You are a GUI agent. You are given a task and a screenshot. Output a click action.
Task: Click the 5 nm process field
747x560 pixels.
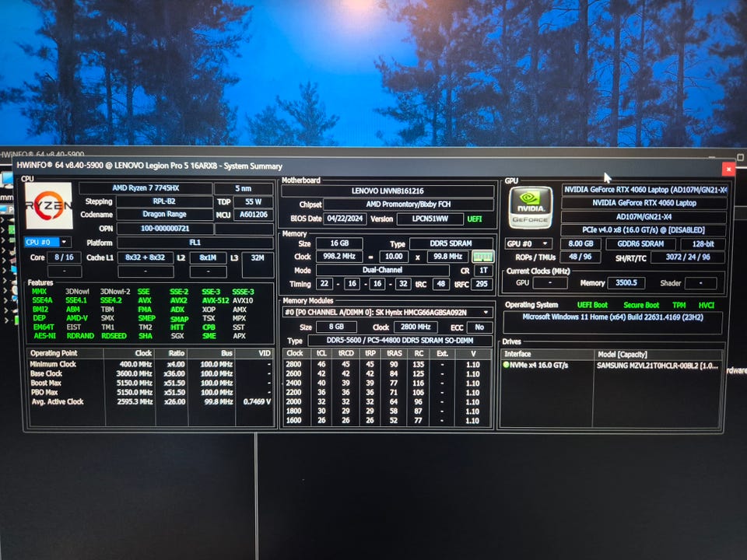click(244, 188)
